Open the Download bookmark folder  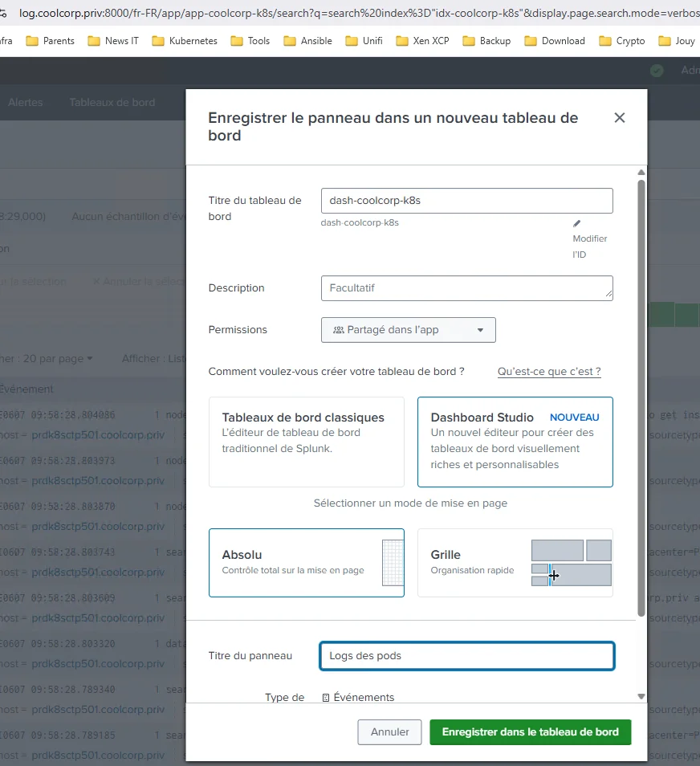tap(555, 41)
